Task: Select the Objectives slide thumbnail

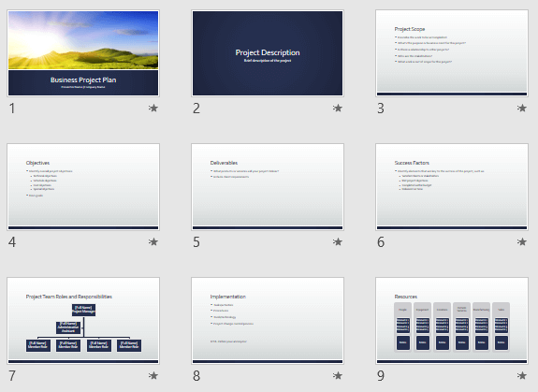Action: tap(83, 187)
